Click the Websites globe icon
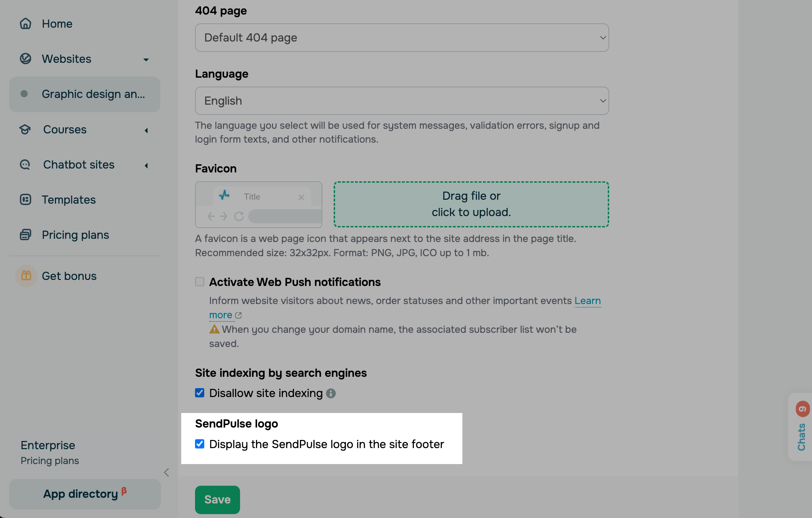 (26, 59)
